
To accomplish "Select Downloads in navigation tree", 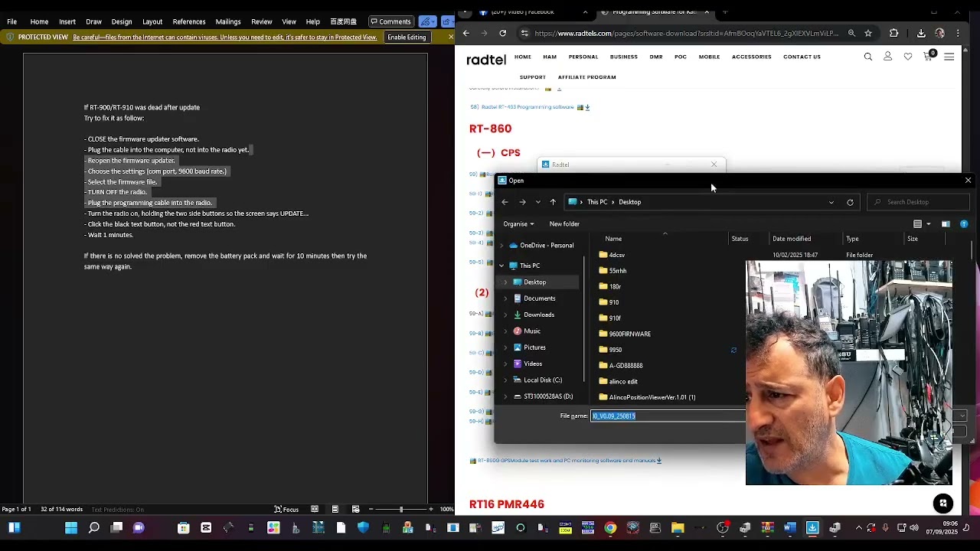I will tap(539, 315).
